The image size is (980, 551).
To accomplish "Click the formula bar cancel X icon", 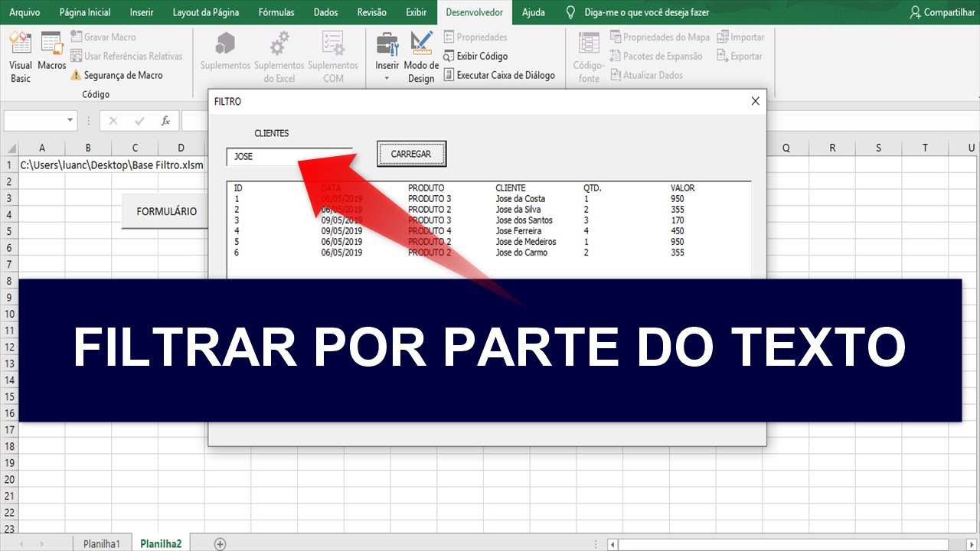I will (113, 121).
